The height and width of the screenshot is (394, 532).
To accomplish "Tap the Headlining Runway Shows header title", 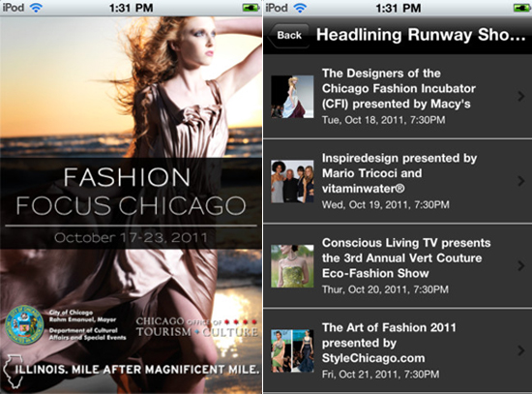I will pos(421,35).
